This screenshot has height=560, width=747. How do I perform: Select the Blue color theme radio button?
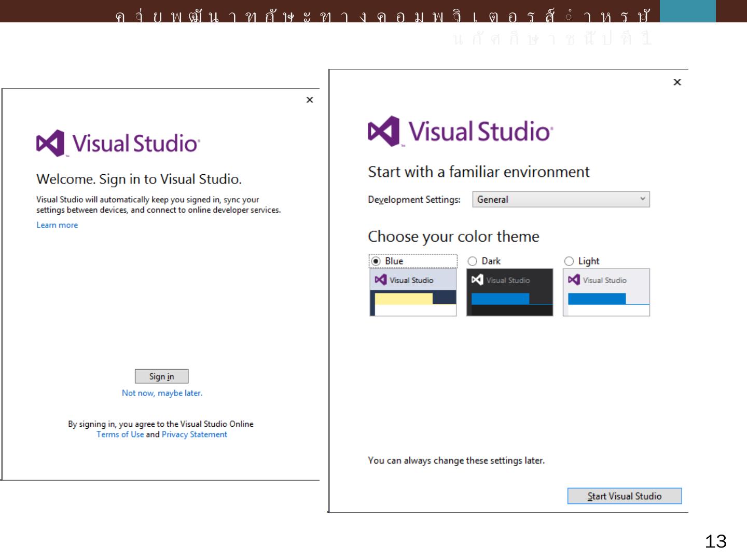pos(376,261)
